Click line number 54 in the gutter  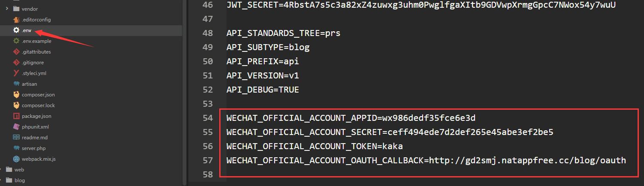208,118
